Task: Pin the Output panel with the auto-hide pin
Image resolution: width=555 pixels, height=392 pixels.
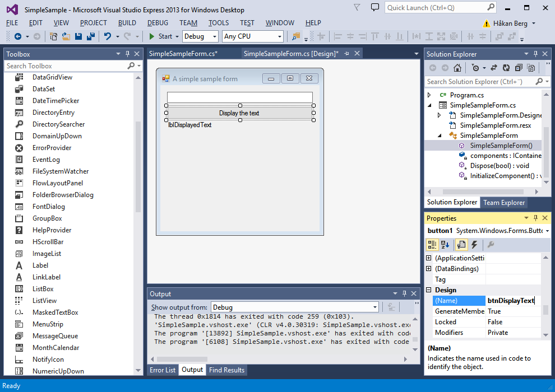Action: (404, 293)
